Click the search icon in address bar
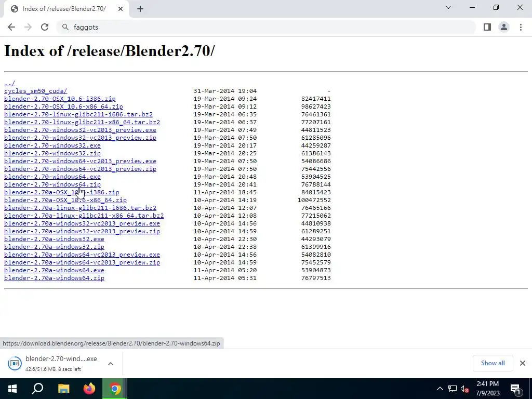The height and width of the screenshot is (399, 532). [x=65, y=27]
